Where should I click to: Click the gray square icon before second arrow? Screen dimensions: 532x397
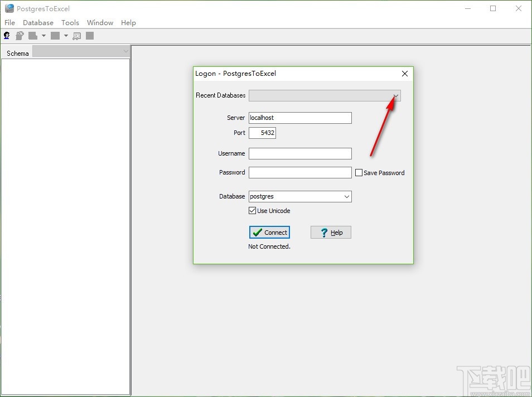(55, 36)
